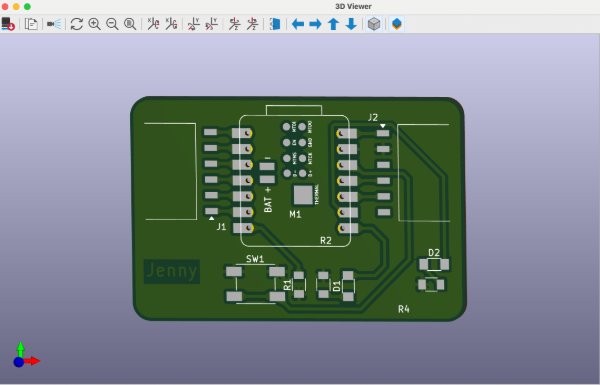The height and width of the screenshot is (385, 600).
Task: Rotate X counterclockwise icon
Action: [x=171, y=24]
